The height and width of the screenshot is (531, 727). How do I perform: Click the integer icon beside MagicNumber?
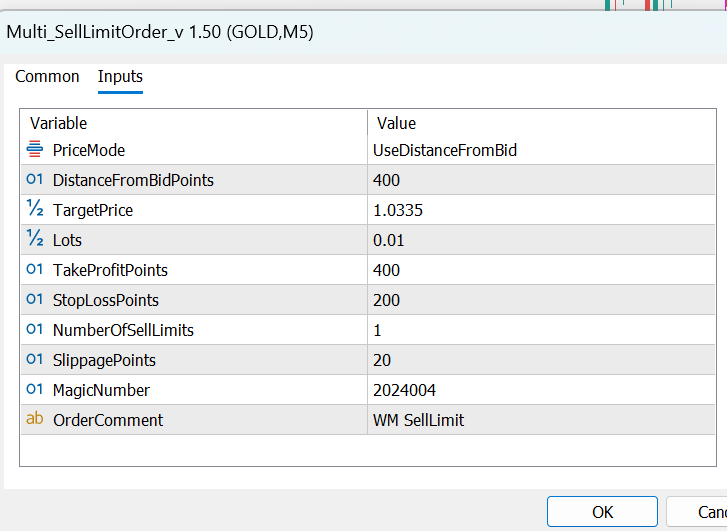[35, 390]
